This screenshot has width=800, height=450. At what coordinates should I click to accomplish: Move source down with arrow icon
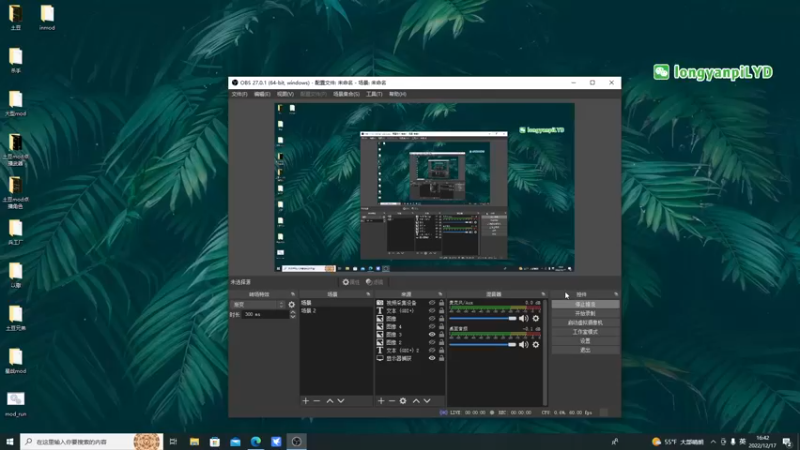427,401
